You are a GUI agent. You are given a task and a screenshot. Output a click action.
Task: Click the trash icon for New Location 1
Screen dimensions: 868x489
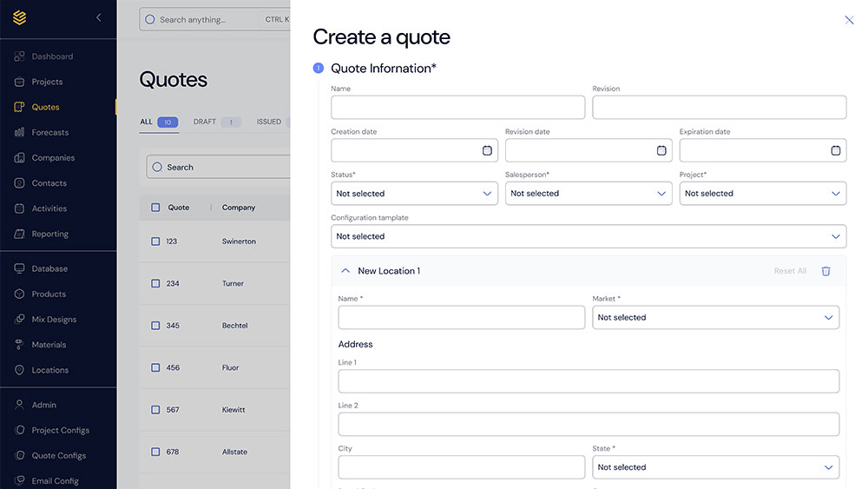(x=825, y=271)
